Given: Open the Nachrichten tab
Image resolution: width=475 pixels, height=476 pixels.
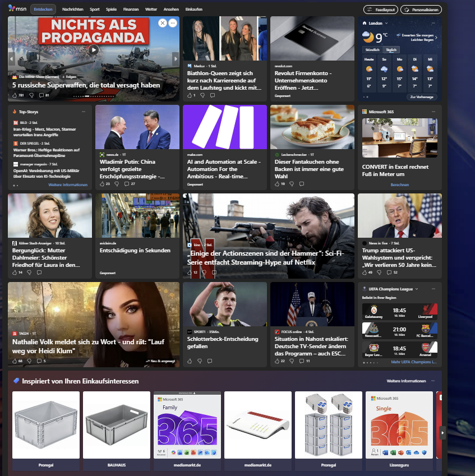Looking at the screenshot, I should point(72,10).
